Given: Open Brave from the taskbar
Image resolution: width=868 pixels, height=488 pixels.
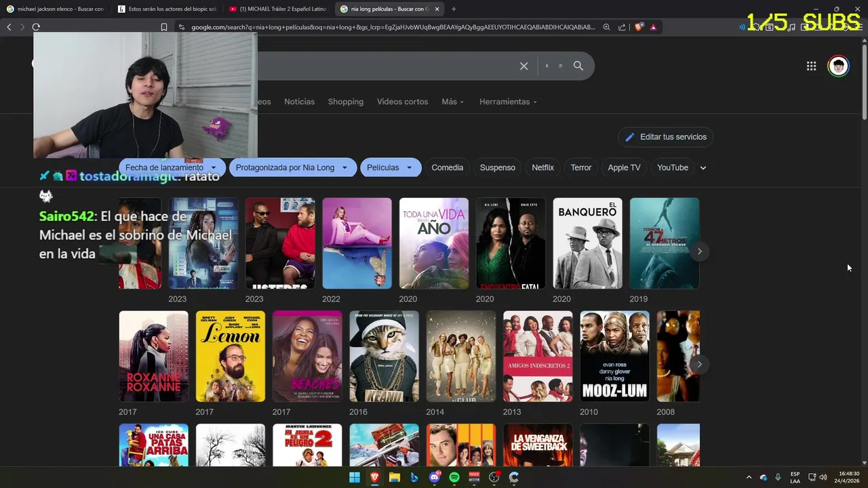Looking at the screenshot, I should pos(374,477).
